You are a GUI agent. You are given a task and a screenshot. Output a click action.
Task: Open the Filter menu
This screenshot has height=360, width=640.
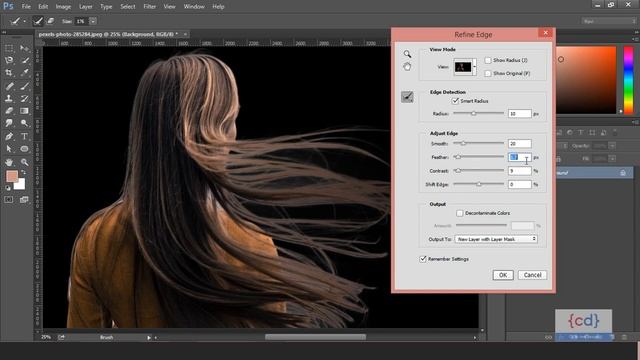point(149,7)
